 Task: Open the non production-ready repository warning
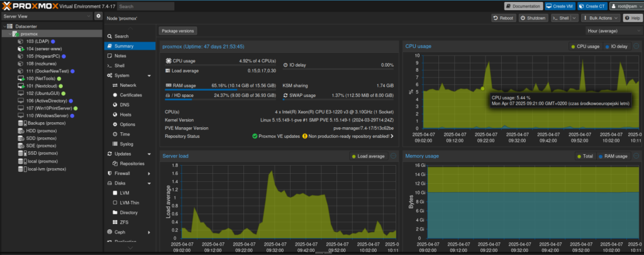pyautogui.click(x=348, y=136)
